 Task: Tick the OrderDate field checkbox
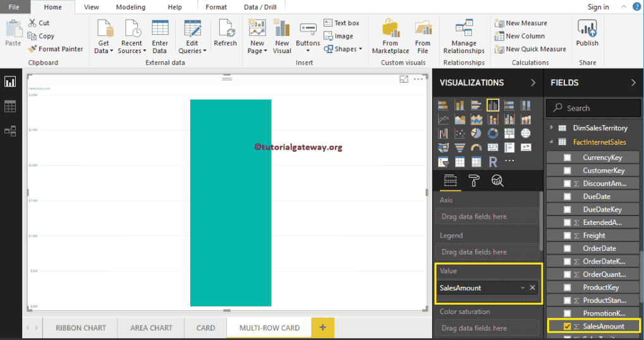[x=567, y=248]
